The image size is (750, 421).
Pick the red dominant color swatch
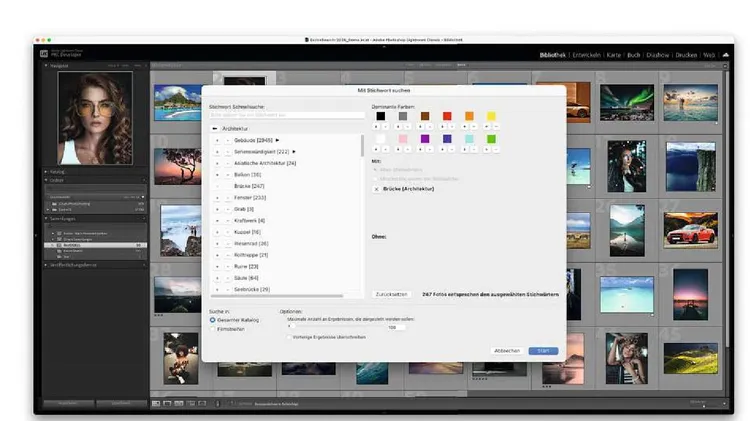[447, 115]
